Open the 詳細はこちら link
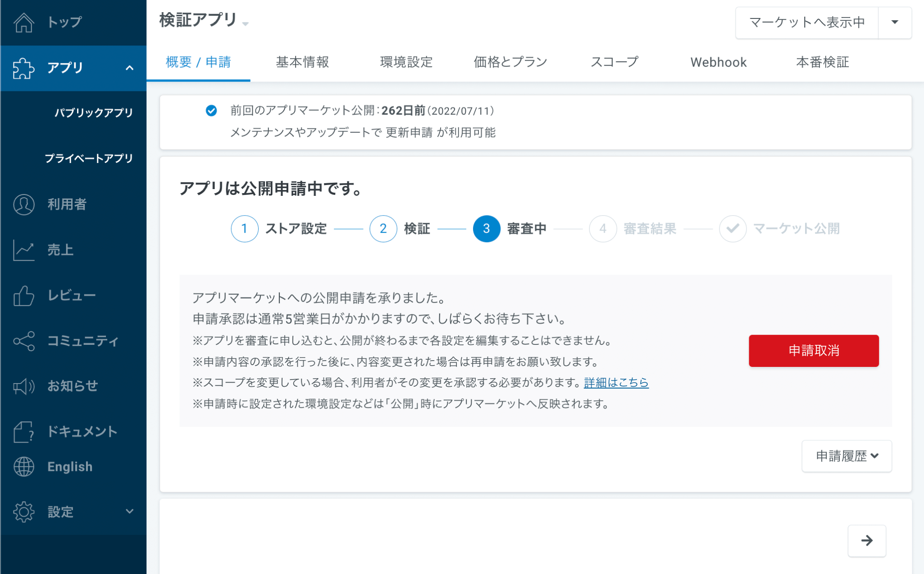Image resolution: width=924 pixels, height=574 pixels. (616, 383)
